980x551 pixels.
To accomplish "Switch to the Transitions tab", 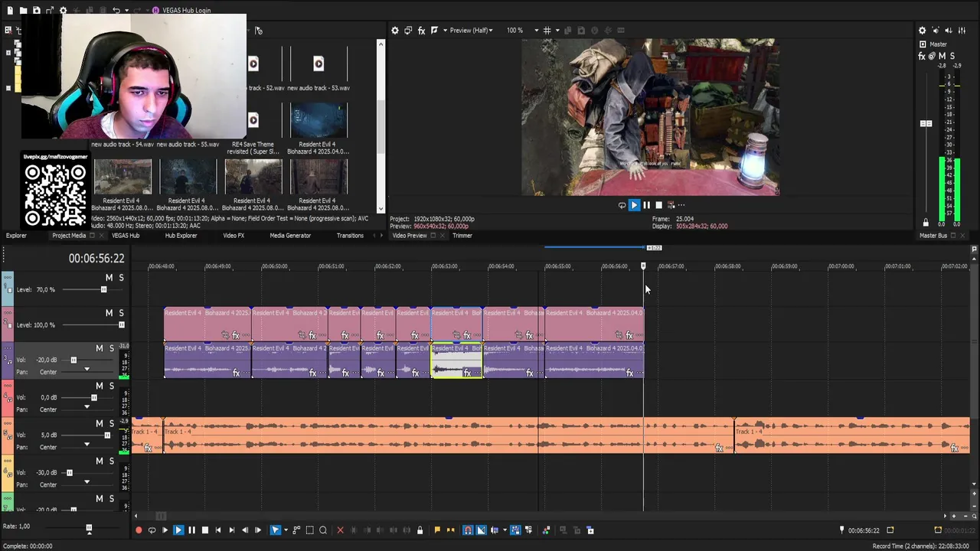I will coord(350,236).
